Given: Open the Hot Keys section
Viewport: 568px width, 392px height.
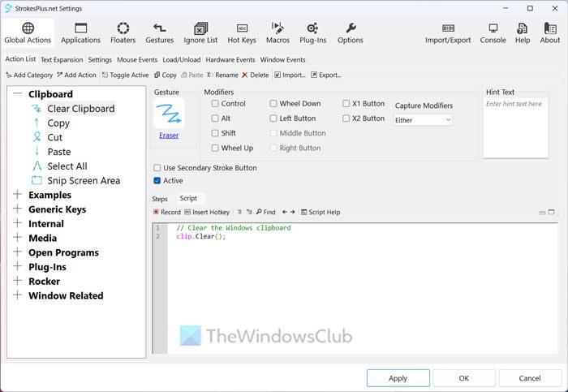Looking at the screenshot, I should pos(242,33).
